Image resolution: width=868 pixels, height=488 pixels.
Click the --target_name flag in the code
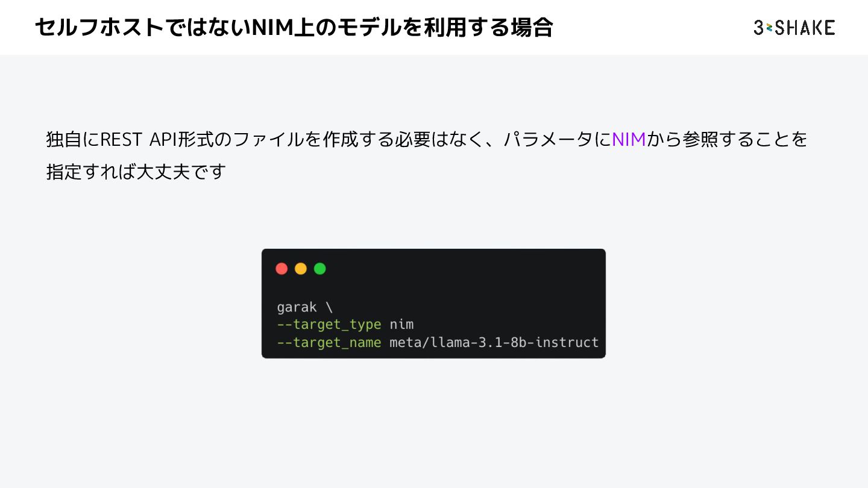329,343
